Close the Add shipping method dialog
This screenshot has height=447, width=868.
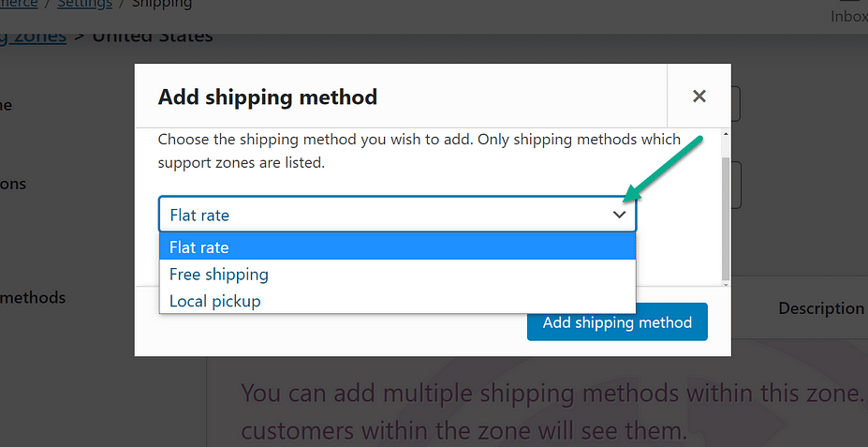pyautogui.click(x=699, y=97)
